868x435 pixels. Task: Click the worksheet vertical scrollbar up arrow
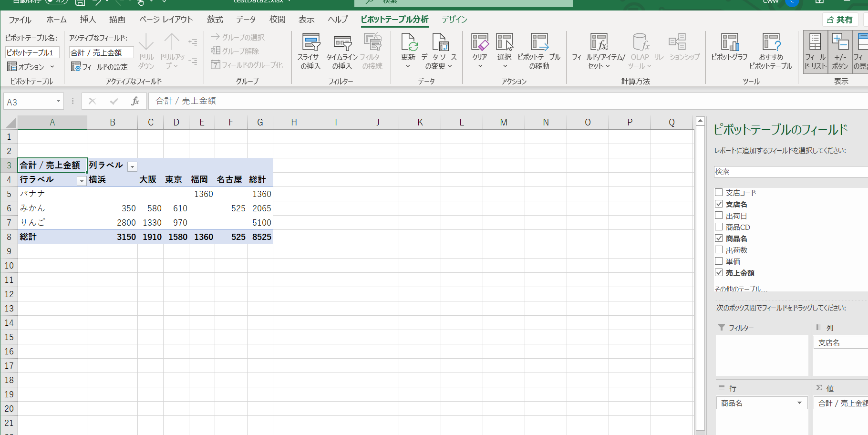point(700,121)
